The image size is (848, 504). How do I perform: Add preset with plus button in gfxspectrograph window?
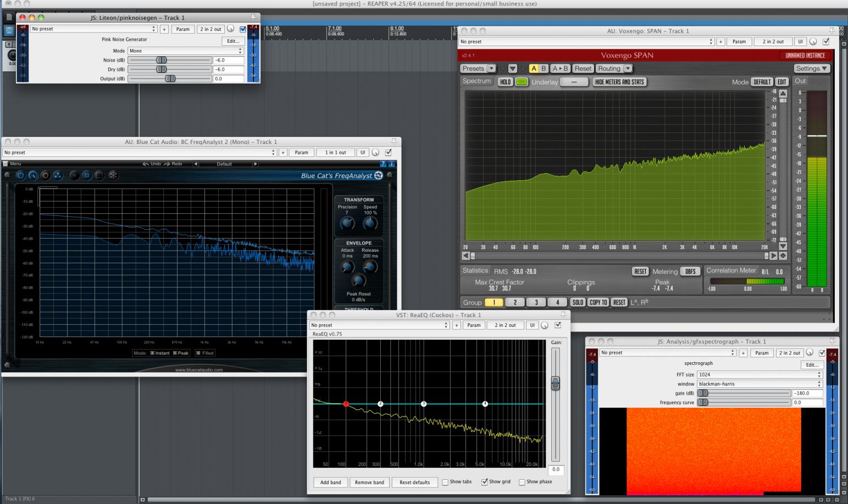coord(743,353)
